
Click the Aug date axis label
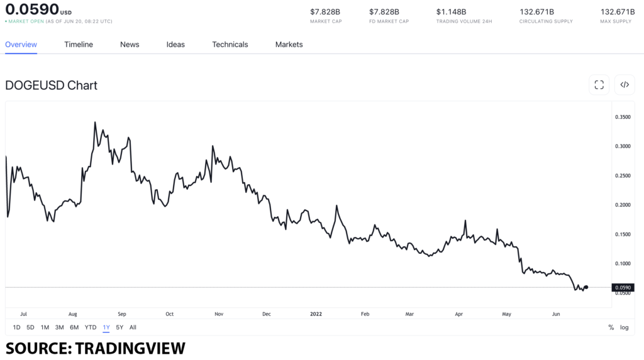point(73,314)
